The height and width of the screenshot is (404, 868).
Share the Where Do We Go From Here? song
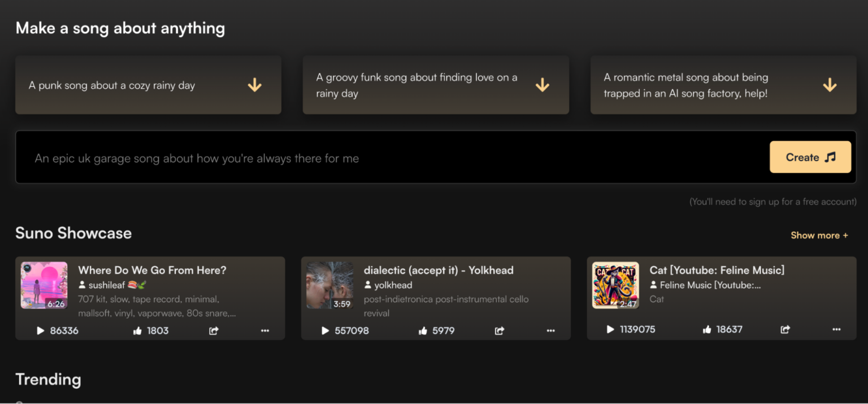point(214,331)
